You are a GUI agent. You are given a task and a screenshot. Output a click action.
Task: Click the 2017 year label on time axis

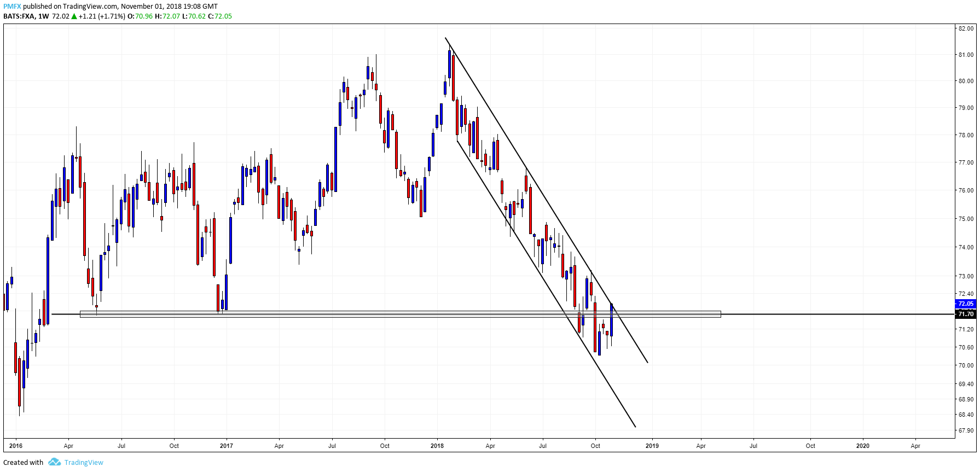226,446
